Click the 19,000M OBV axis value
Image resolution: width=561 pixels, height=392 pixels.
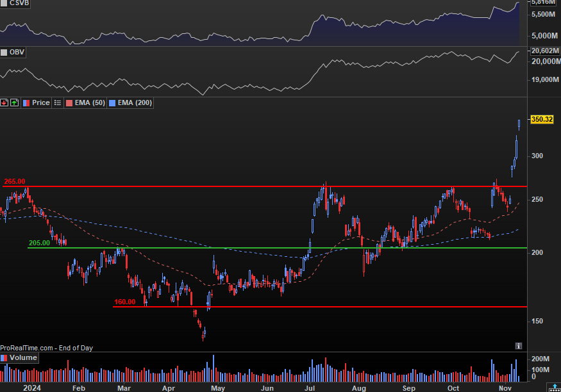pos(545,79)
